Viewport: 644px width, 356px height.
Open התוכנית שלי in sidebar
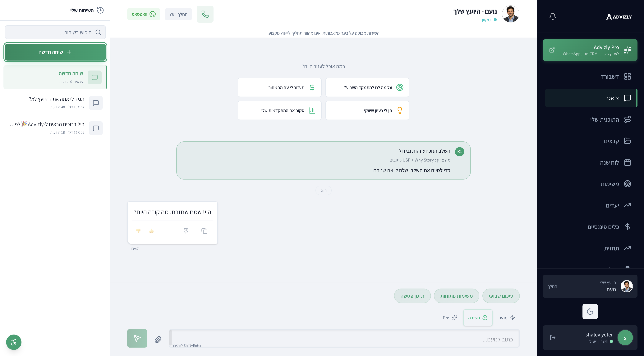(591, 120)
